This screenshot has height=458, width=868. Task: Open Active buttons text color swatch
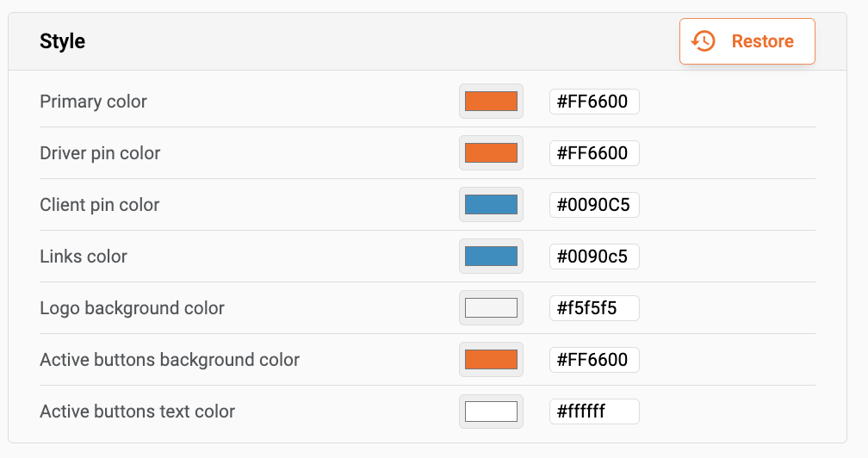[x=491, y=412]
